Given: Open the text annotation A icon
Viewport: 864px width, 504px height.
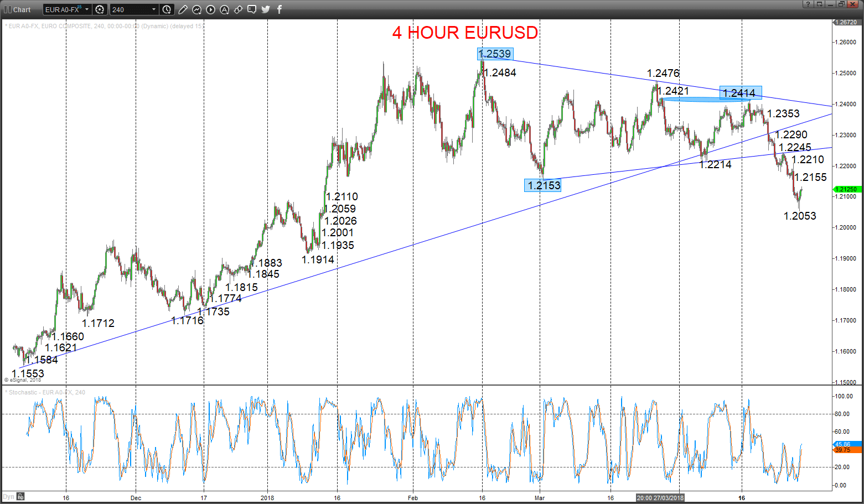Looking at the screenshot, I should 224,9.
